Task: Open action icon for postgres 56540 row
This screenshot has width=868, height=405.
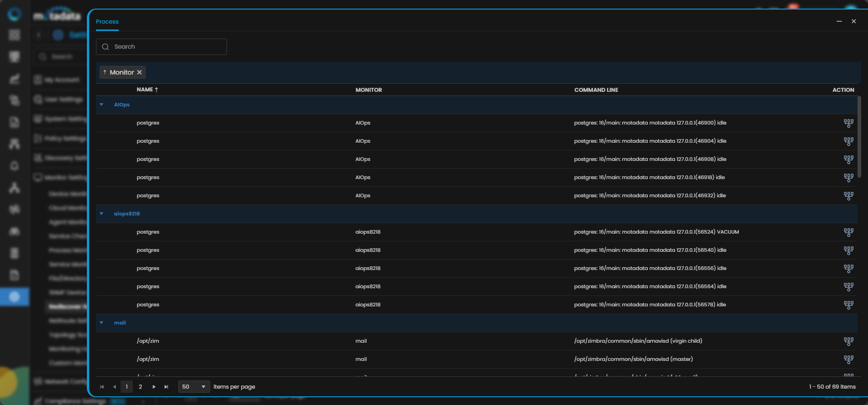Action: tap(848, 250)
